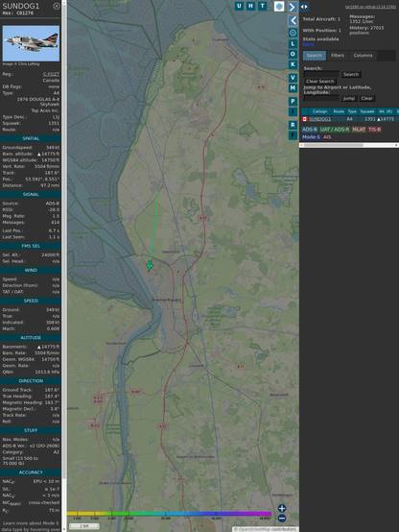
Task: Click the Search button
Action: (351, 74)
